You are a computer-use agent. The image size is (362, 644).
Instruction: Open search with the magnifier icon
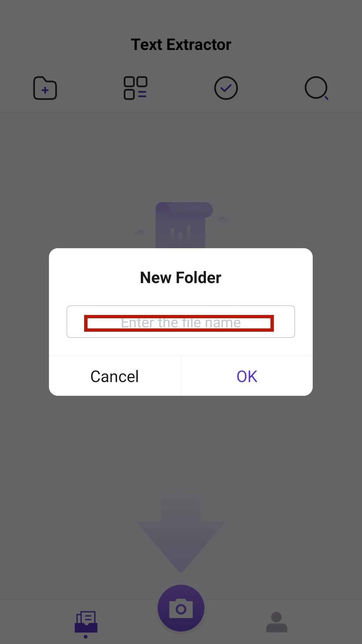tap(316, 88)
